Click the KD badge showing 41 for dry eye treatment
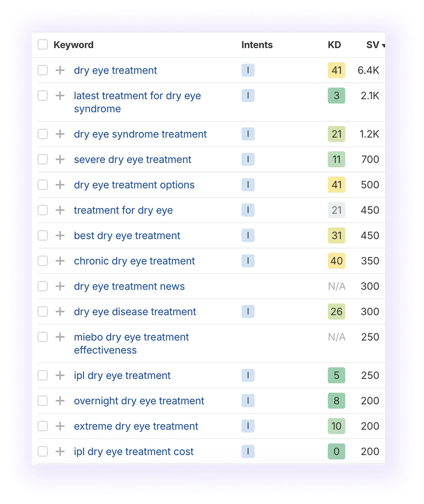This screenshot has width=424, height=504. [336, 70]
